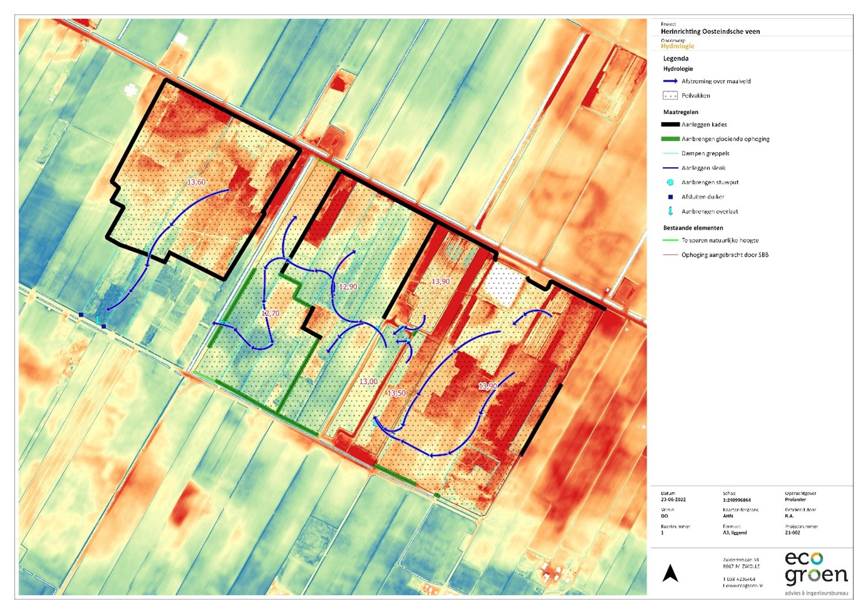Click the scale value '1:240996864'
Screen dimensions: 868x614
click(x=736, y=500)
